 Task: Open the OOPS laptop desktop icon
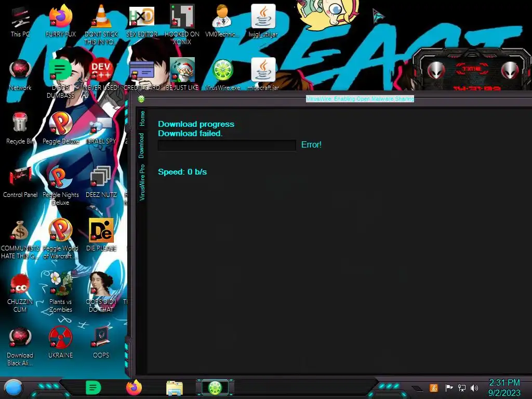[101, 343]
